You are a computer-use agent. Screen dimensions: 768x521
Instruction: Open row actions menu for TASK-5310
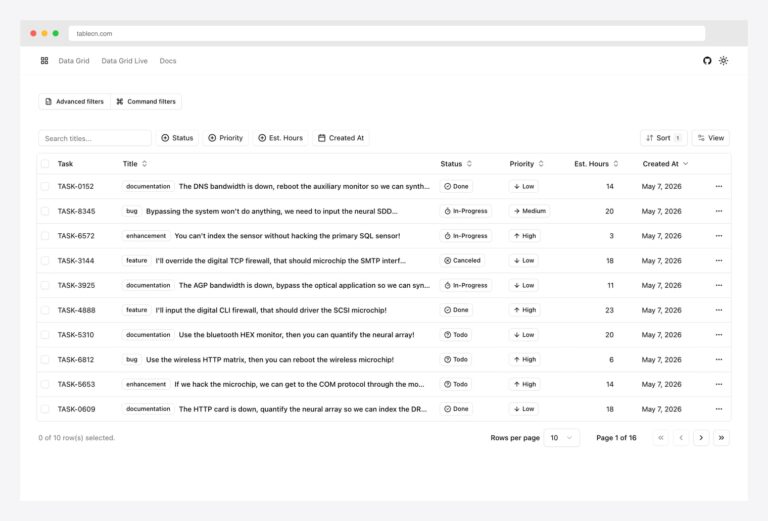(x=719, y=334)
